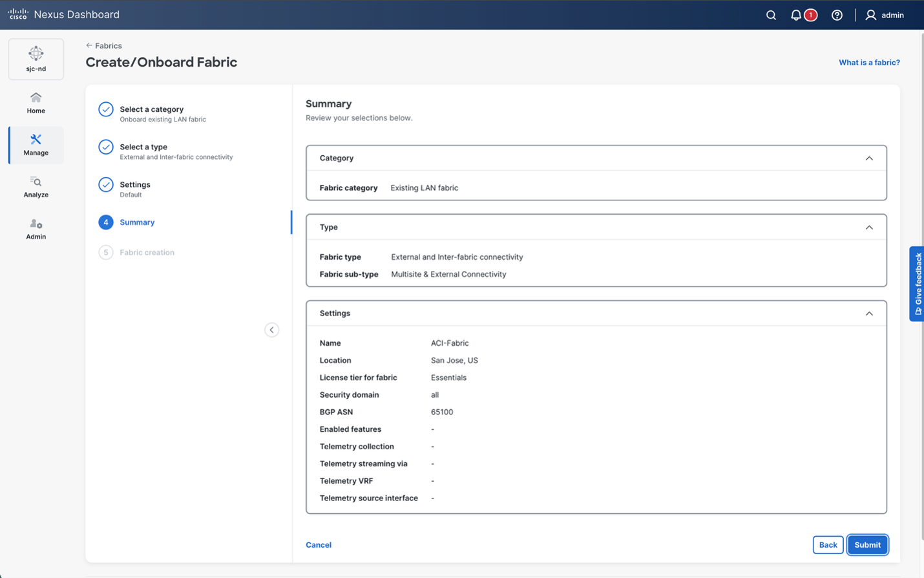Open the search magnifier icon
The image size is (924, 578).
[x=771, y=15]
